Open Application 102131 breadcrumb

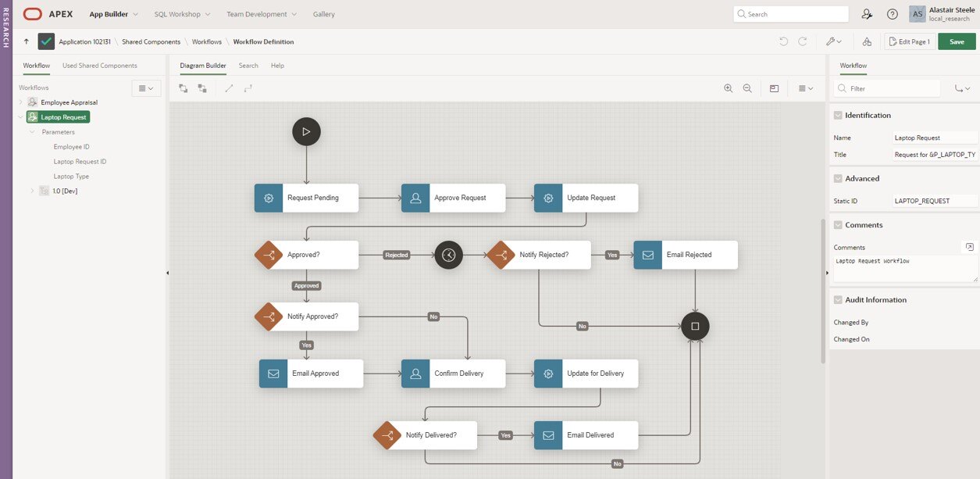(84, 41)
